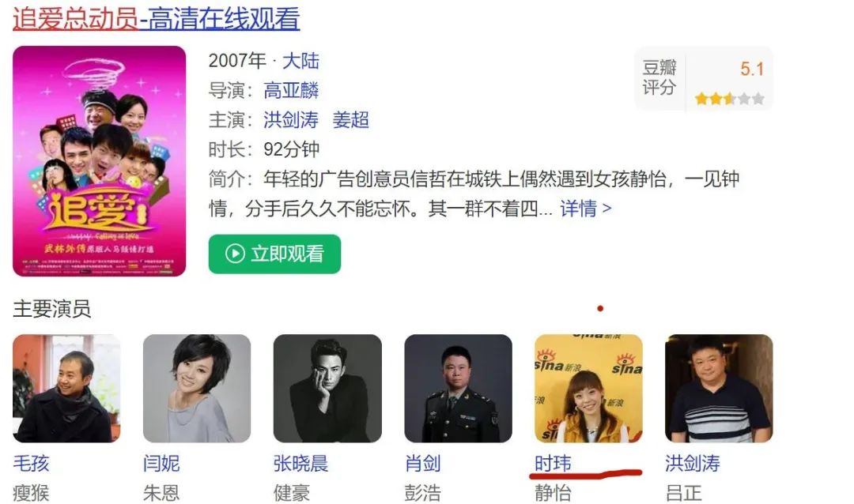Click 毛孩's actor photo
This screenshot has height=504, width=854.
click(x=66, y=388)
